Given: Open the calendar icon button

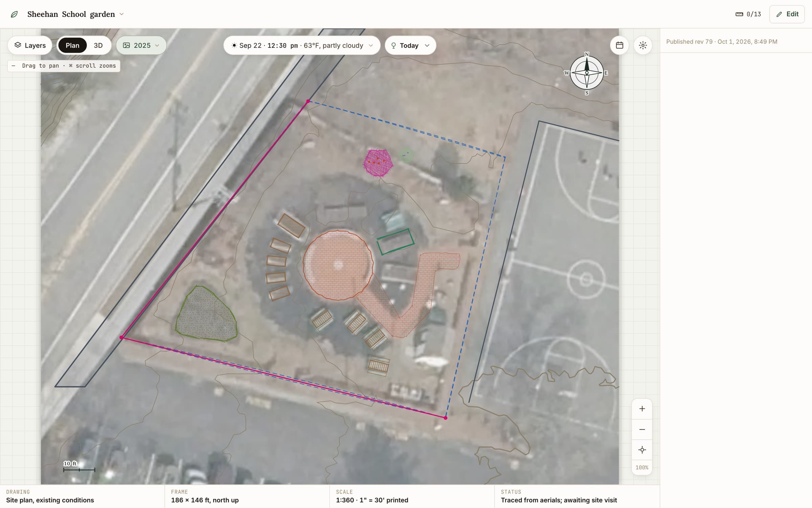Looking at the screenshot, I should [619, 45].
